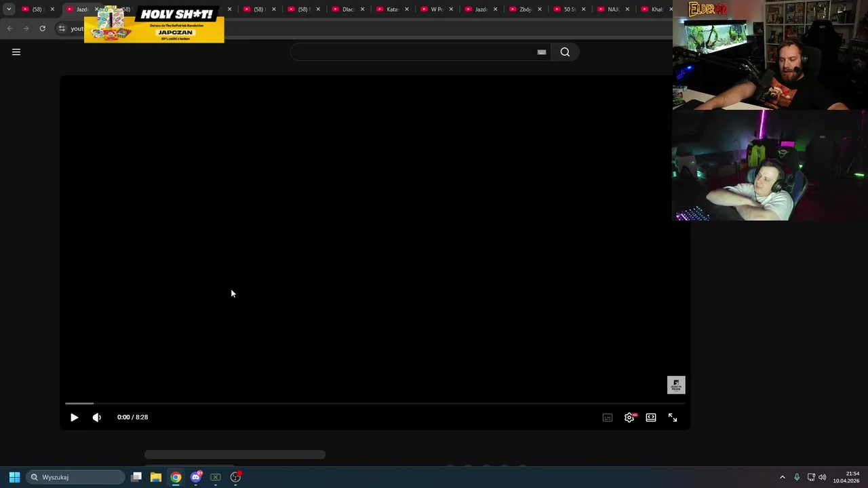The width and height of the screenshot is (868, 488).
Task: Open Google Chrome from the taskbar
Action: coord(176,477)
